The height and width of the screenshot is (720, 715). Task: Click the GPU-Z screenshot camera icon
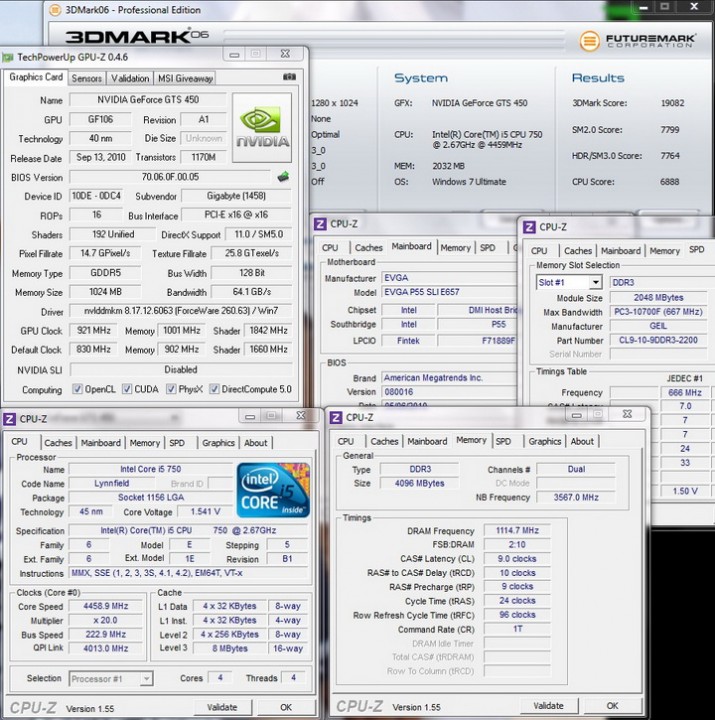(289, 77)
